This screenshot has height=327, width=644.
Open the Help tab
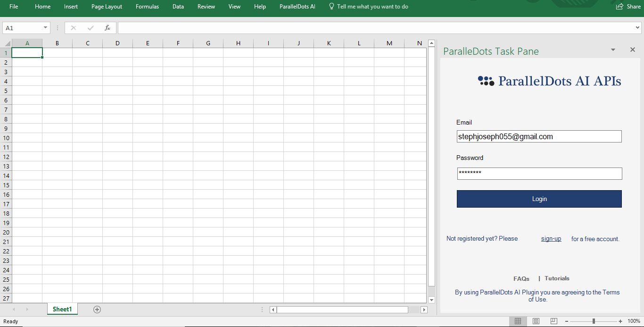click(x=260, y=7)
